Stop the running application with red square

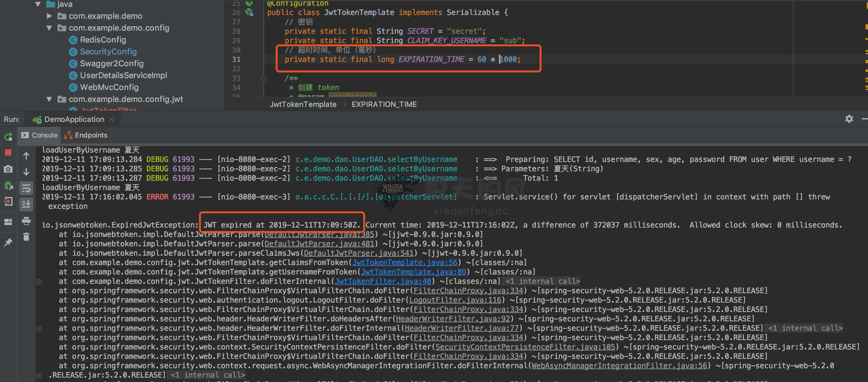click(x=8, y=153)
